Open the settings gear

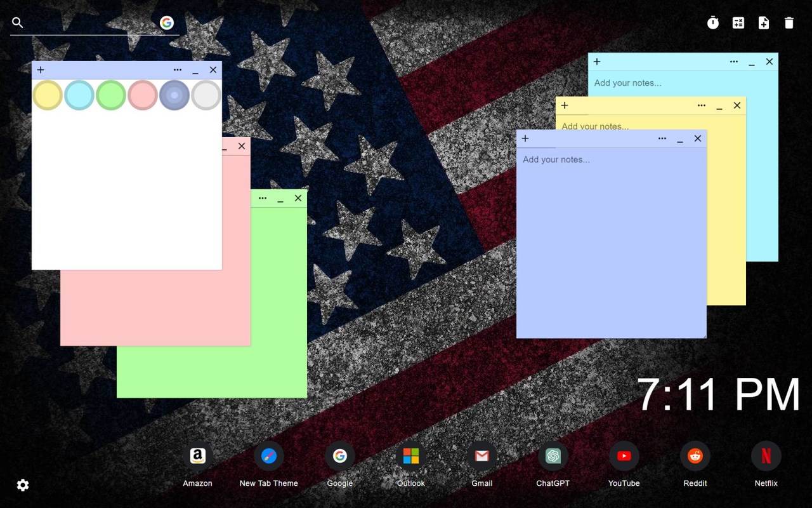pos(23,485)
